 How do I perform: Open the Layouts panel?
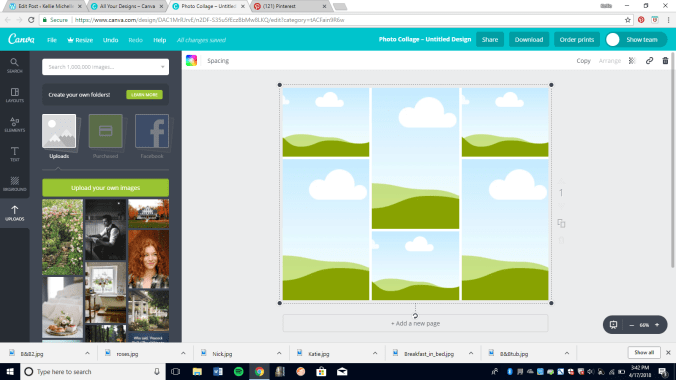pos(15,95)
